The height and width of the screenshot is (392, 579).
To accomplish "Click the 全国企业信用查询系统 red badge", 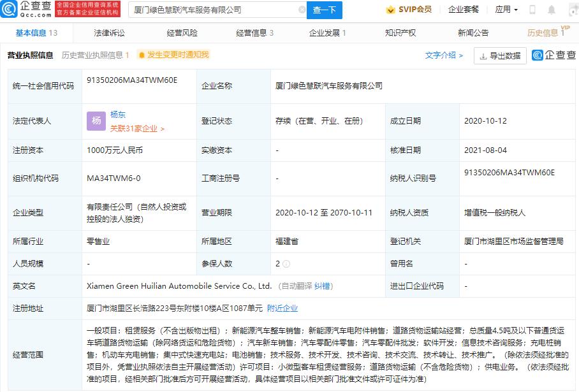I will tap(87, 9).
